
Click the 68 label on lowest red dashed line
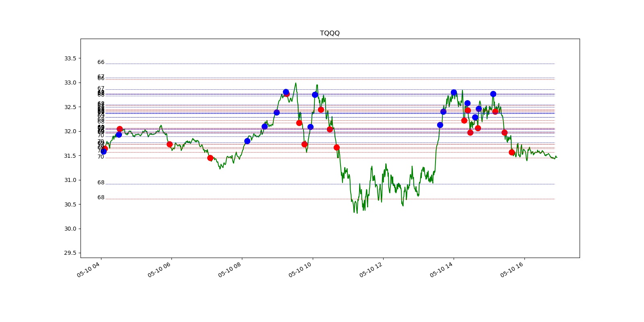pos(101,198)
